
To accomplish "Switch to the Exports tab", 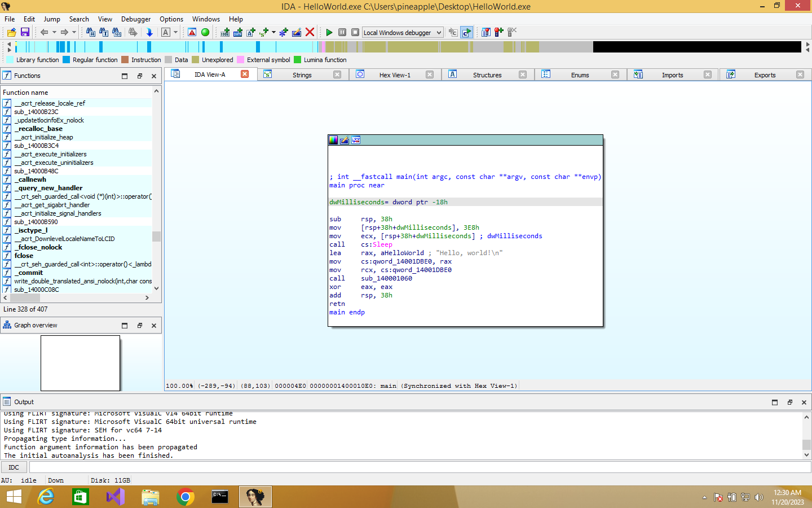I will [765, 75].
